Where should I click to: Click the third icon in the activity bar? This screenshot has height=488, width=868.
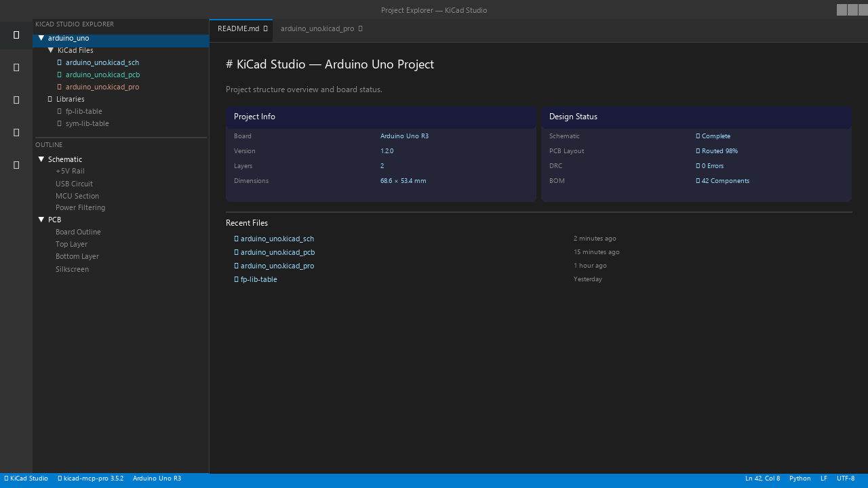pyautogui.click(x=16, y=100)
